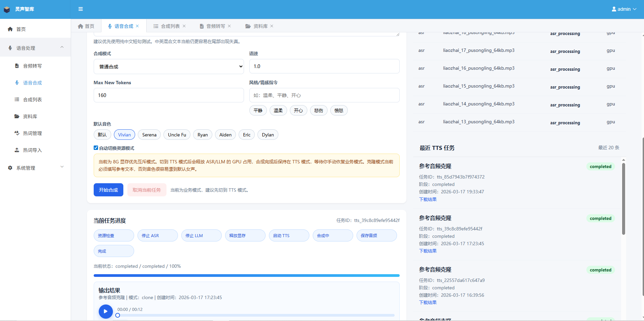Select the 热词管理 icon in sidebar
Image resolution: width=644 pixels, height=321 pixels.
pos(16,133)
